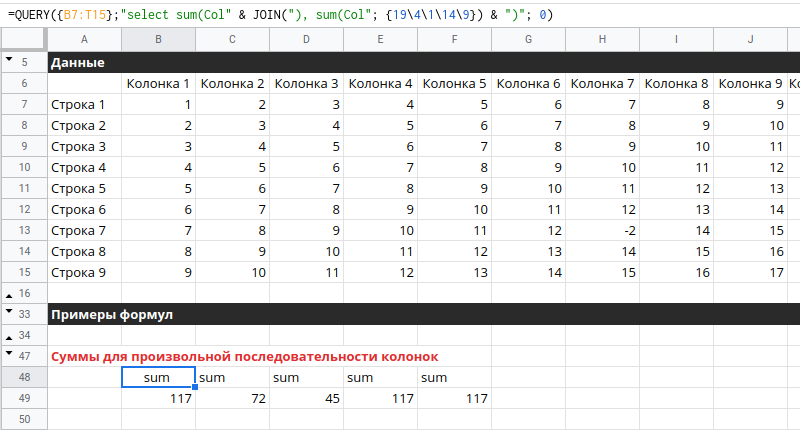Select the value 17 in row Строка 9
This screenshot has height=430, width=800.
pos(750,272)
